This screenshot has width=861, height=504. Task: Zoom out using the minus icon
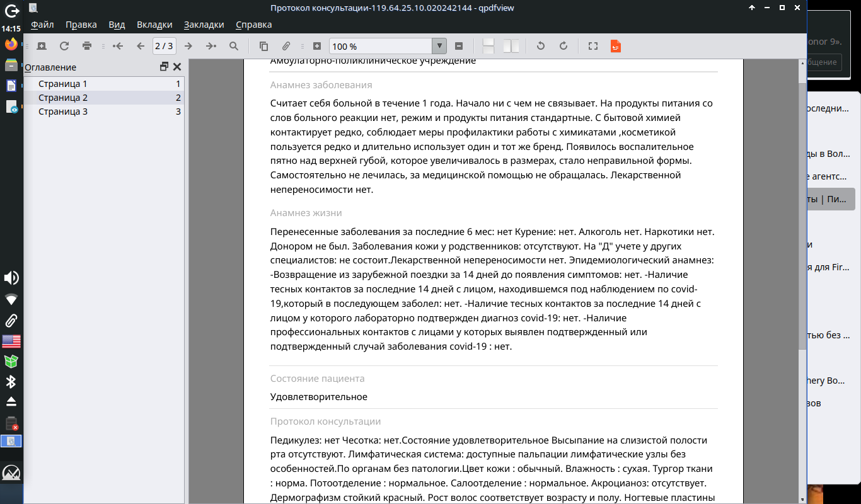coord(459,45)
